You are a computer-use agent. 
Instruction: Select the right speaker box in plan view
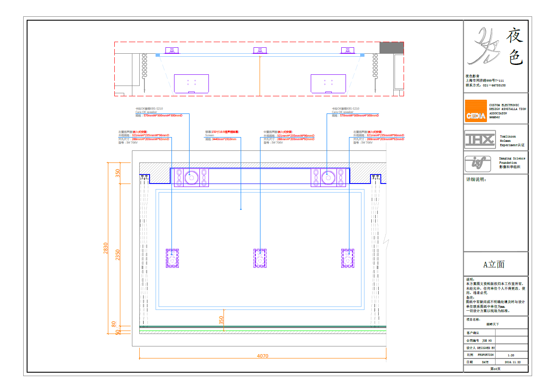[x=328, y=84]
